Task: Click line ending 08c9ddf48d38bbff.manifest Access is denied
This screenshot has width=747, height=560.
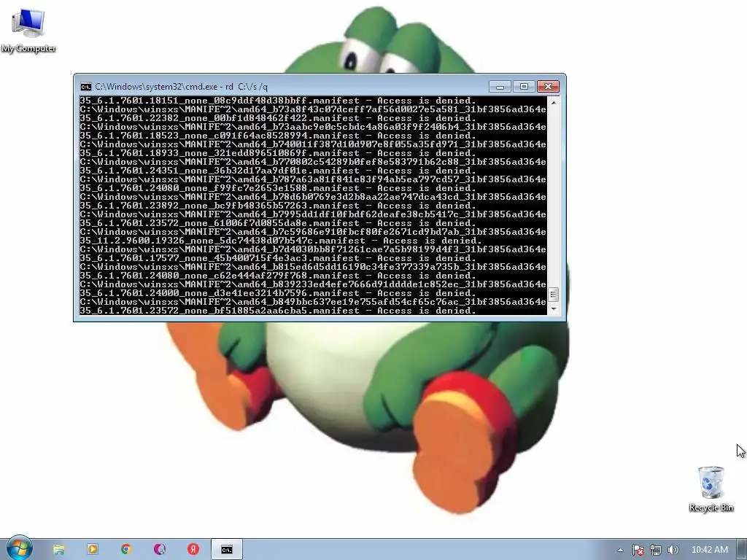Action: (x=278, y=101)
